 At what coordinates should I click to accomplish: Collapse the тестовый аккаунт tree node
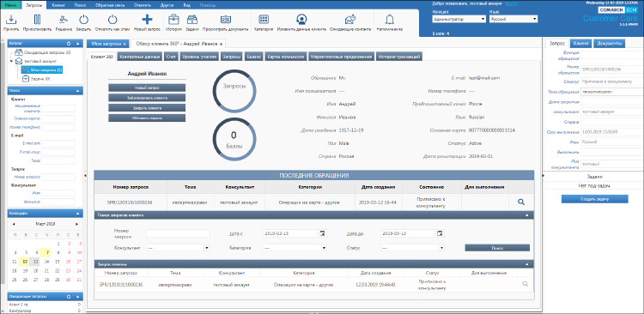(x=12, y=61)
